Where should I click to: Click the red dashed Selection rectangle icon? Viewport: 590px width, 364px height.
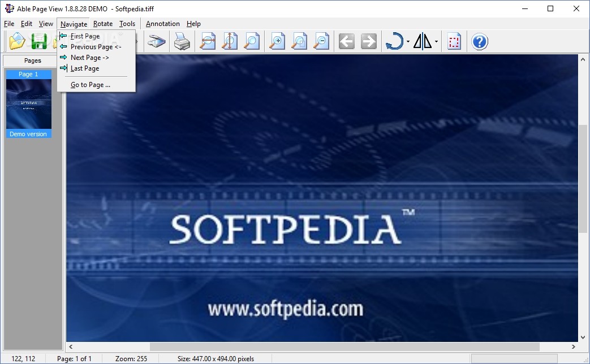click(454, 41)
